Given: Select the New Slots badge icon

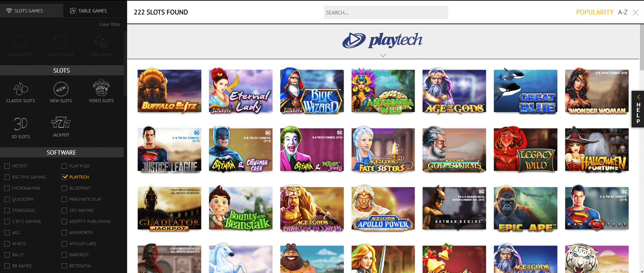Looking at the screenshot, I should pyautogui.click(x=61, y=89).
